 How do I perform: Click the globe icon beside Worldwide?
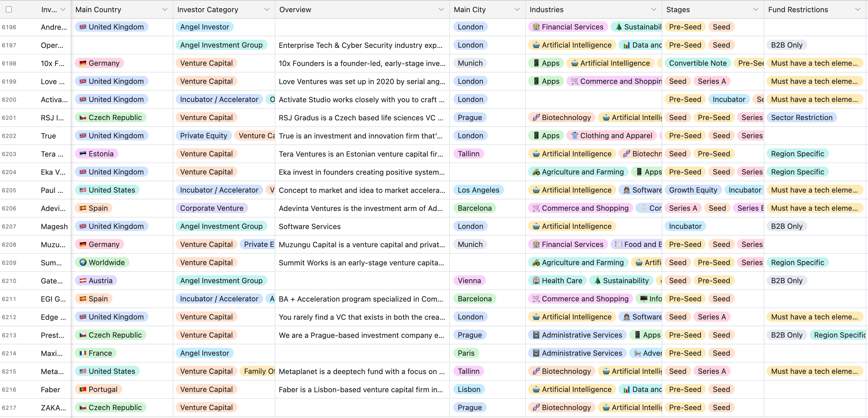click(x=82, y=263)
